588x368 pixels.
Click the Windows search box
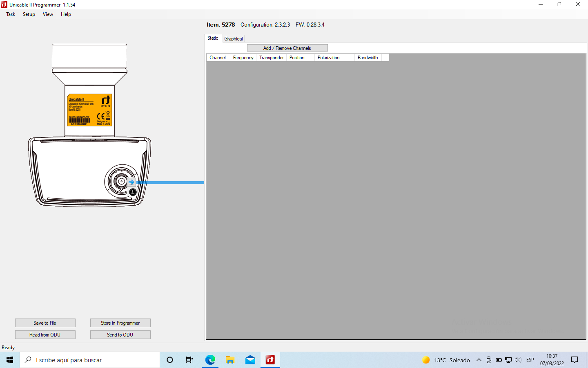[90, 360]
